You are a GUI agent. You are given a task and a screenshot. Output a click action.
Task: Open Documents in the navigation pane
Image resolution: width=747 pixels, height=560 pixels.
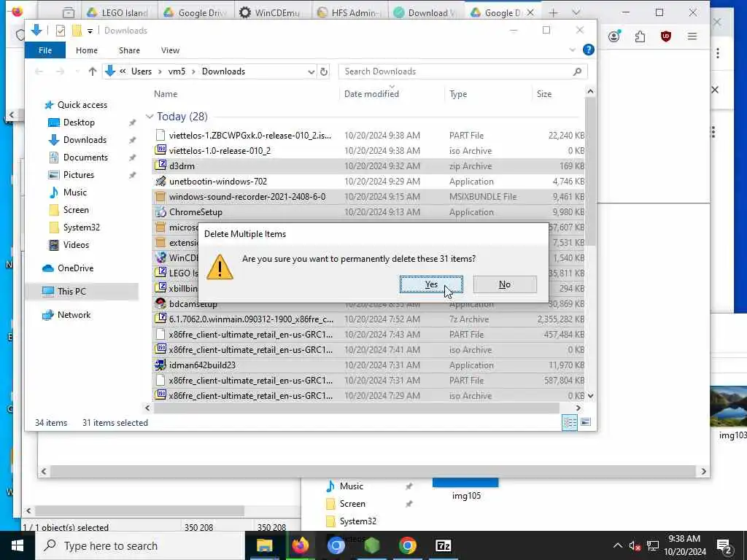click(85, 157)
